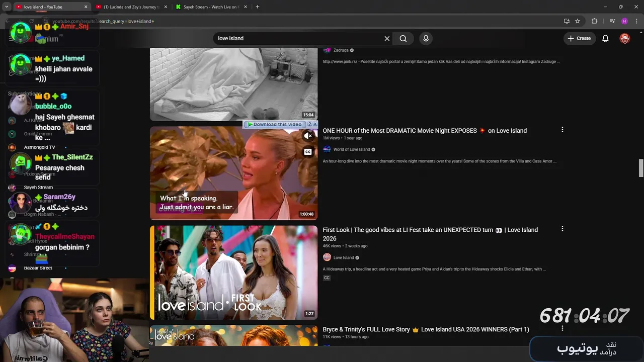Open the 15:04 Zadruga video thumbnail

[233, 84]
